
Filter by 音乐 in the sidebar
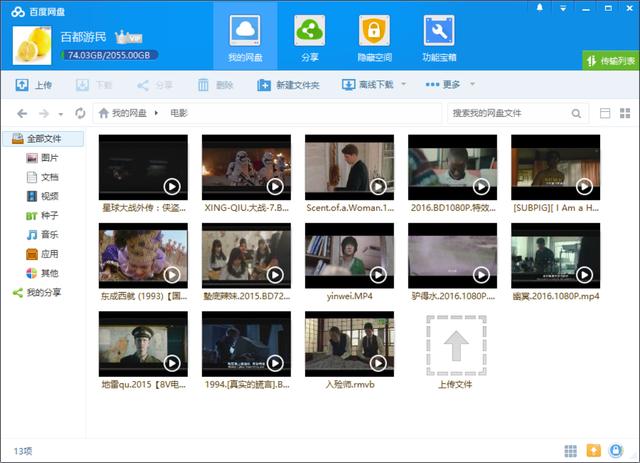(x=42, y=234)
